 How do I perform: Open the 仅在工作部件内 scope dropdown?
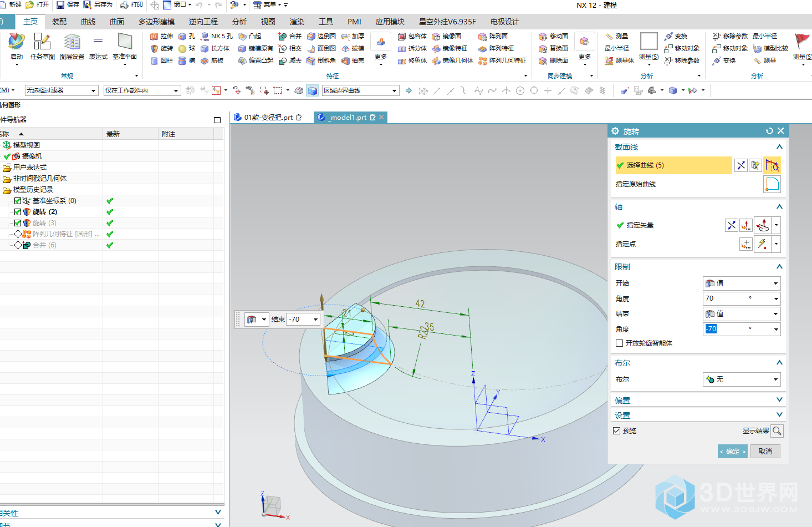[x=142, y=90]
